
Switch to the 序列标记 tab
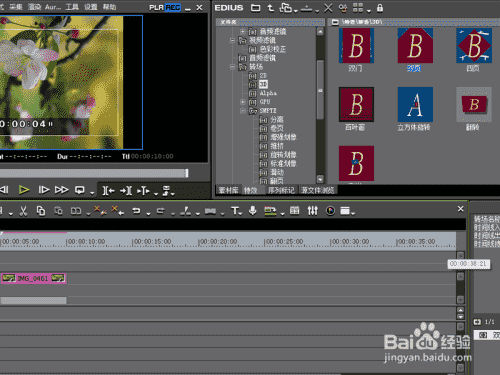tap(281, 190)
